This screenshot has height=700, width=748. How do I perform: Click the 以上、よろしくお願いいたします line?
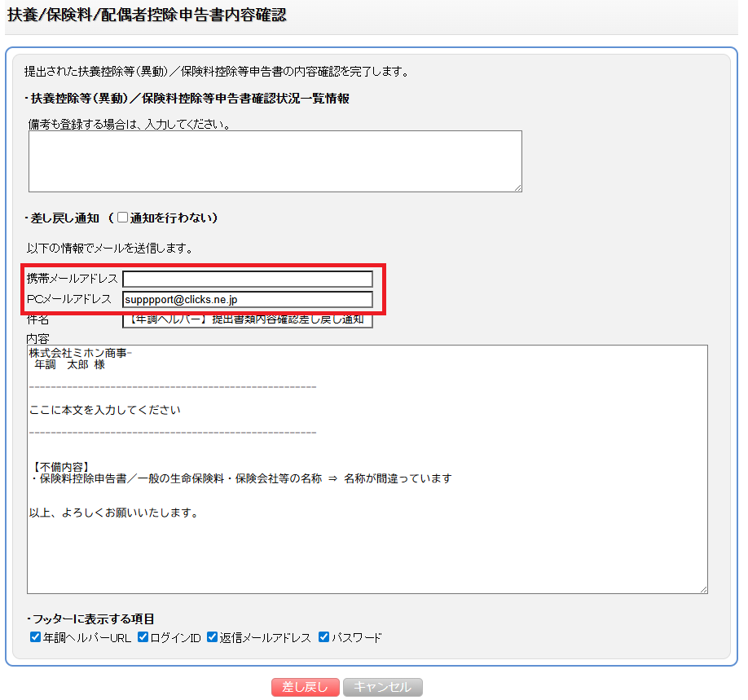pos(114,513)
